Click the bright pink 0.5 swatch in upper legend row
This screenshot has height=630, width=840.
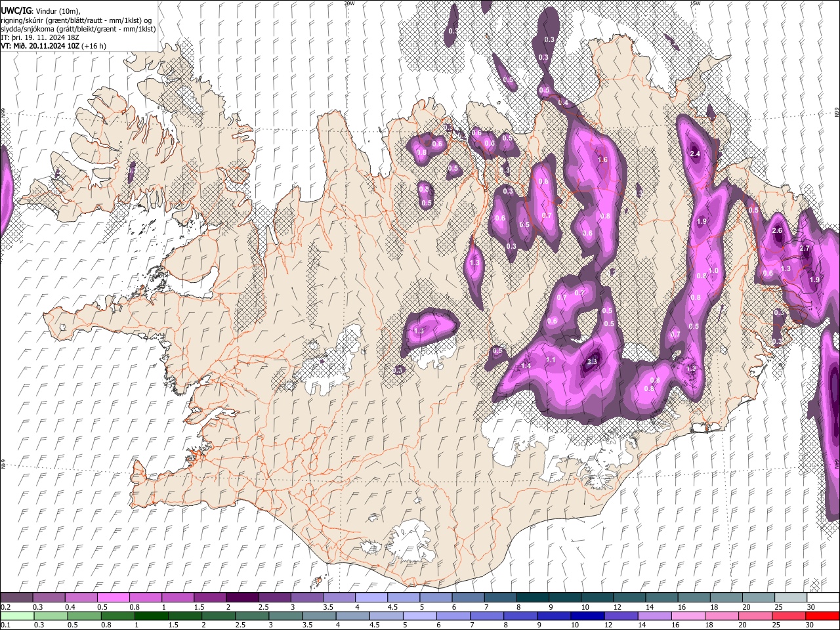(x=113, y=598)
